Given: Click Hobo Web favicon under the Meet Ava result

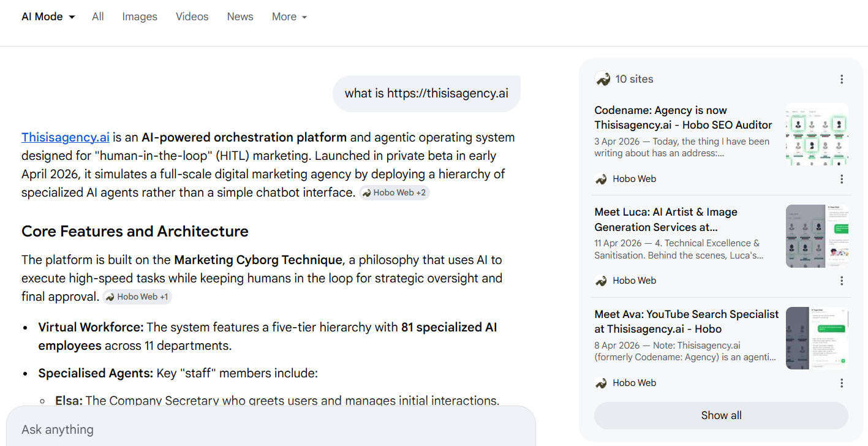Looking at the screenshot, I should coord(602,383).
